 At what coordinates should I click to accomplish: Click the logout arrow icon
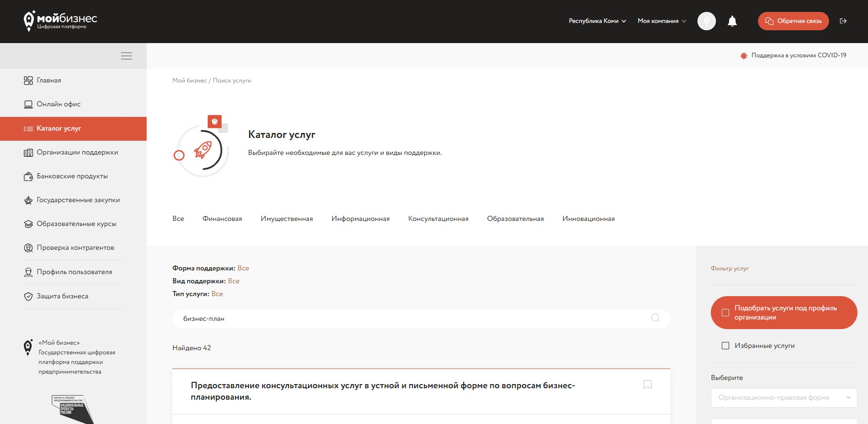click(843, 21)
